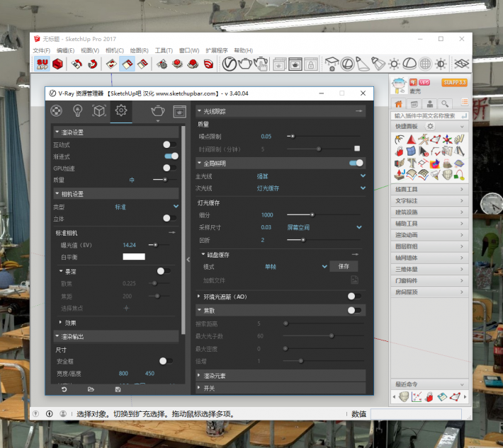Toggle 景深 depth of field switch
Viewport: 503px width, 448px height.
[x=164, y=271]
